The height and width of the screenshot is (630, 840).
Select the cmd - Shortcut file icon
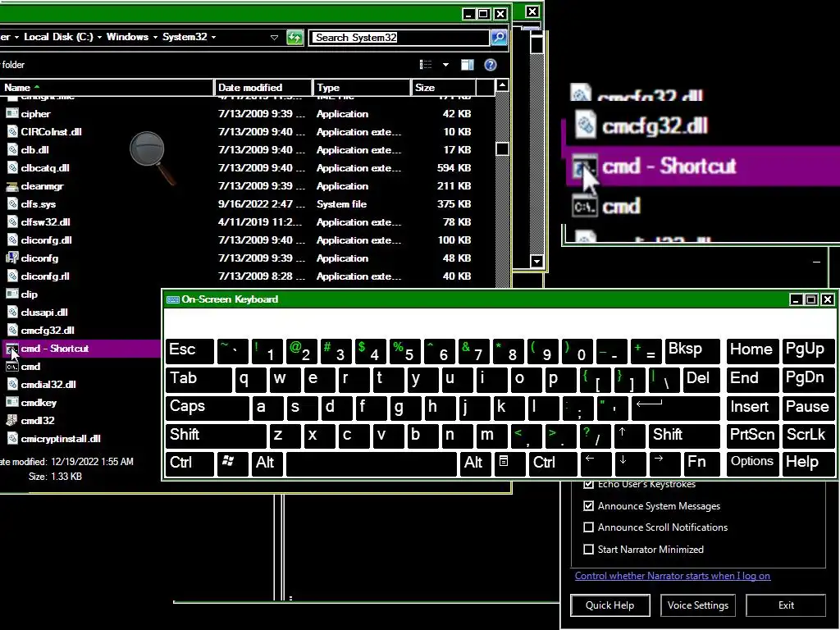pyautogui.click(x=11, y=349)
